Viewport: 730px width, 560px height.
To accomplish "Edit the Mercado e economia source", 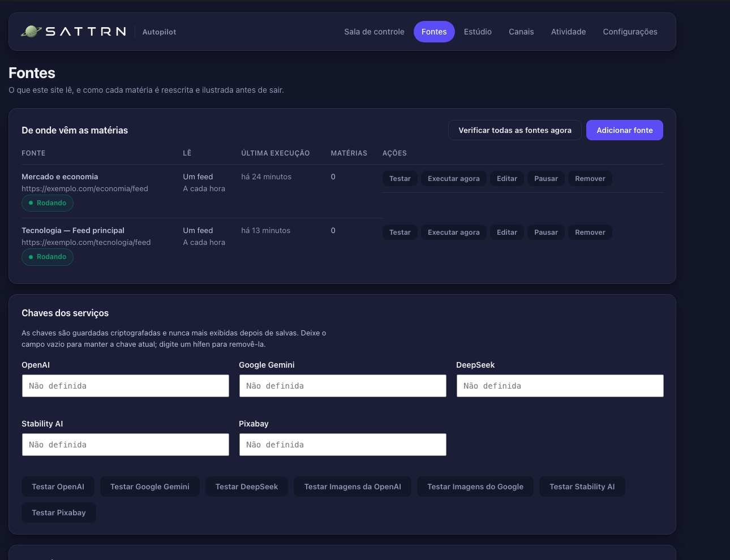I will (507, 179).
